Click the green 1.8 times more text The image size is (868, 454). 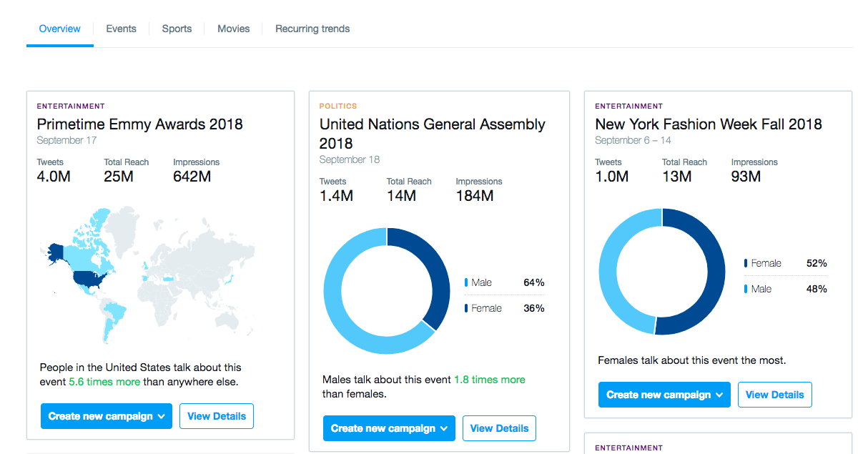490,380
